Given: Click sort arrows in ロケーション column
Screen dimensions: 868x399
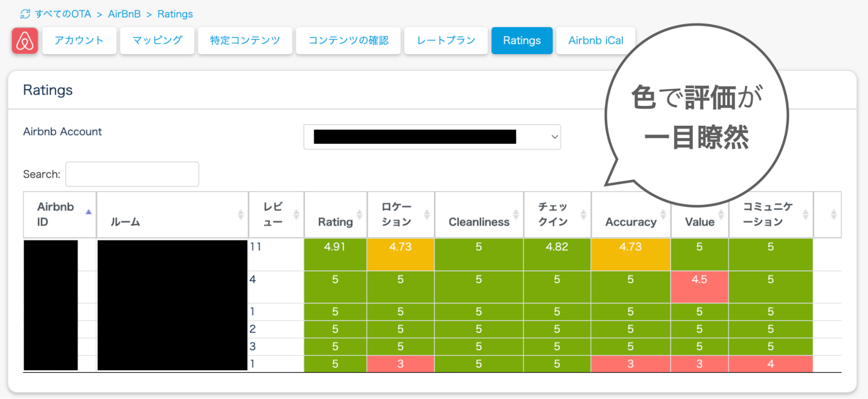Looking at the screenshot, I should (427, 214).
